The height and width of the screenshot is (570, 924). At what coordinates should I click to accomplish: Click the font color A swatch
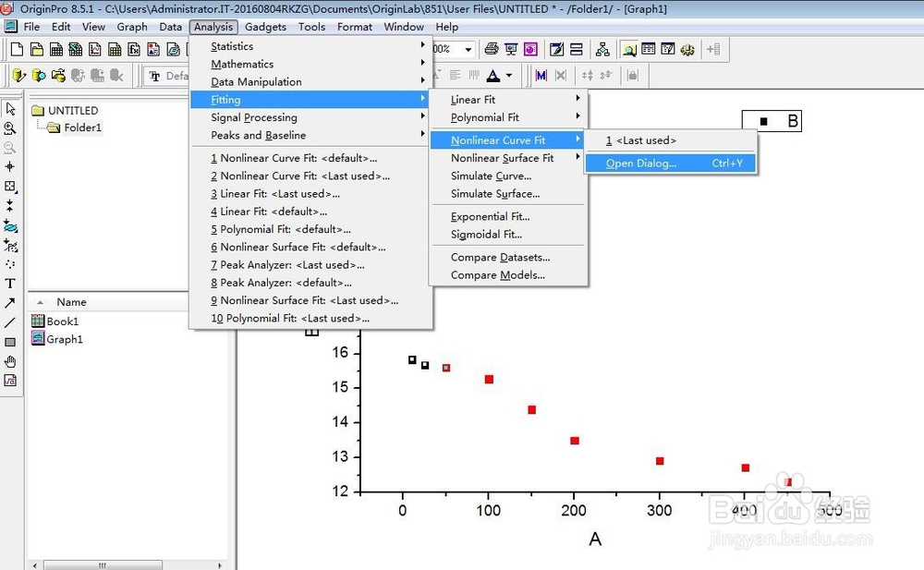[x=493, y=76]
